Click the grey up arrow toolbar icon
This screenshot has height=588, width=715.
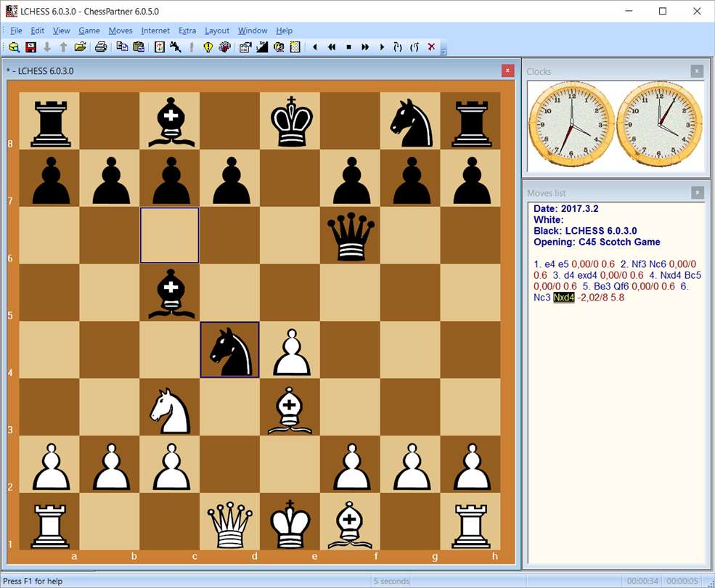tap(63, 47)
